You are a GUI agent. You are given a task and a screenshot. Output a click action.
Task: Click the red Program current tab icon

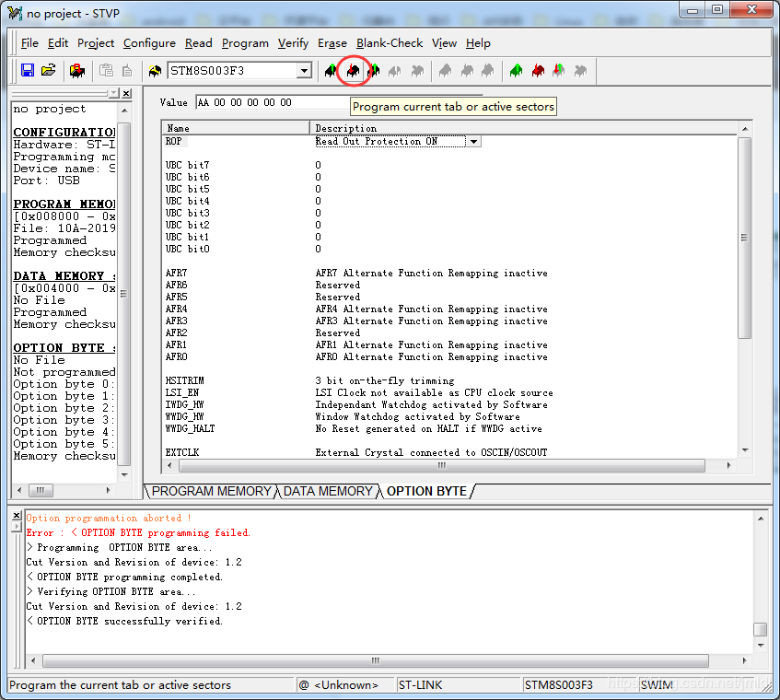pos(353,71)
